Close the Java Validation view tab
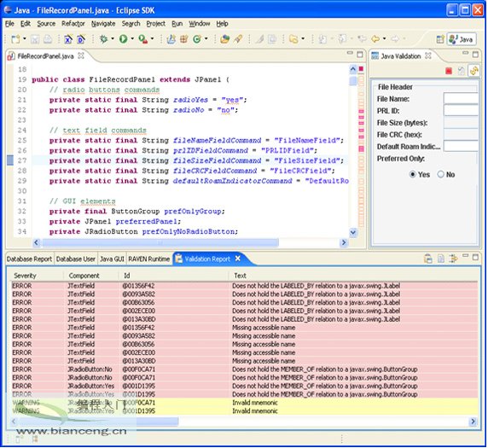 [x=428, y=55]
